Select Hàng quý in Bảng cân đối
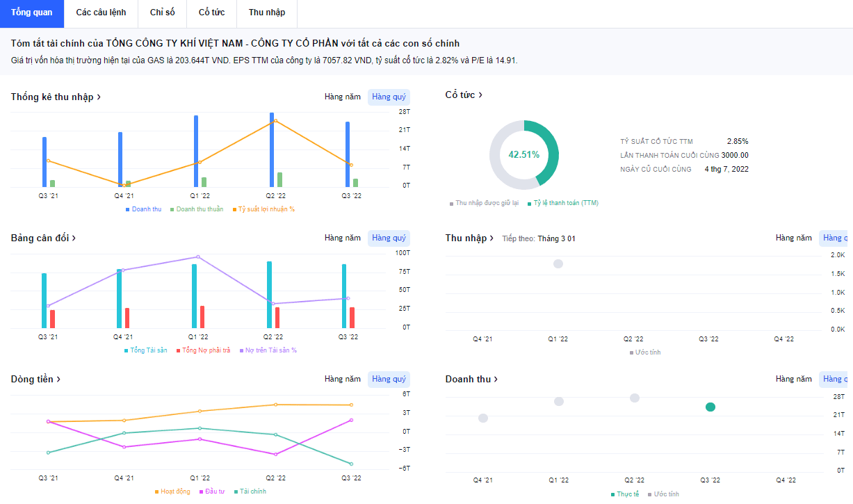This screenshot has height=504, width=853. coord(389,238)
